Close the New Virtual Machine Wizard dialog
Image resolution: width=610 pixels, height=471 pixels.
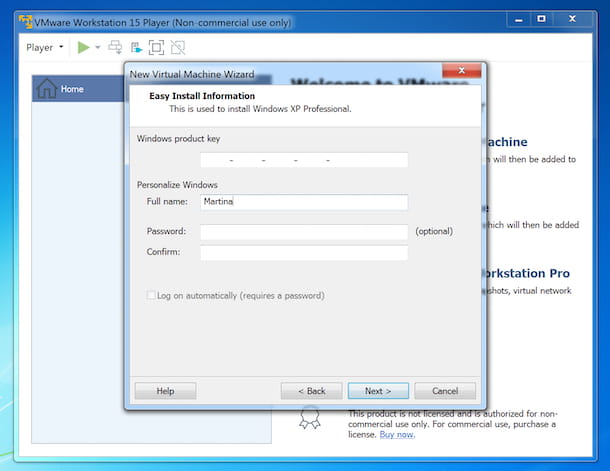462,70
